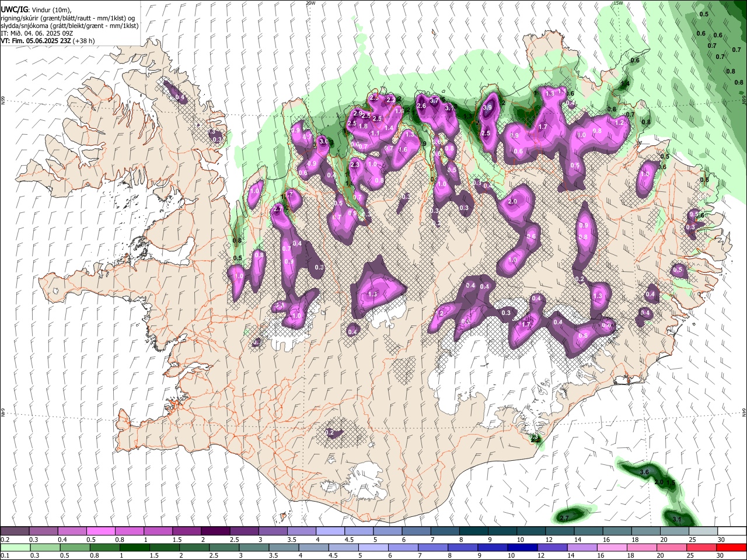Click the 0.1 label under the rain scale
Image resolution: width=747 pixels, height=560 pixels.
point(5,556)
